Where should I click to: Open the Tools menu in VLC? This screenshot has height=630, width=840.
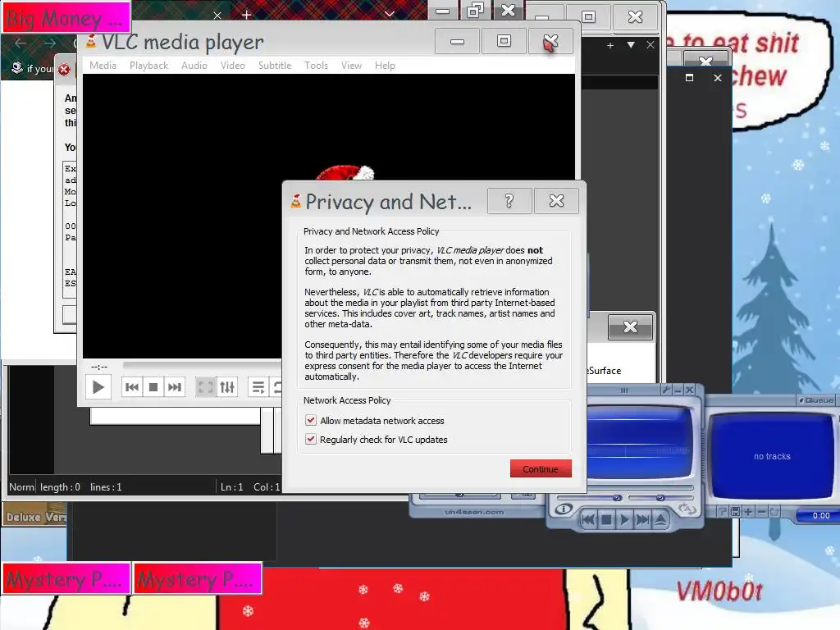click(316, 66)
